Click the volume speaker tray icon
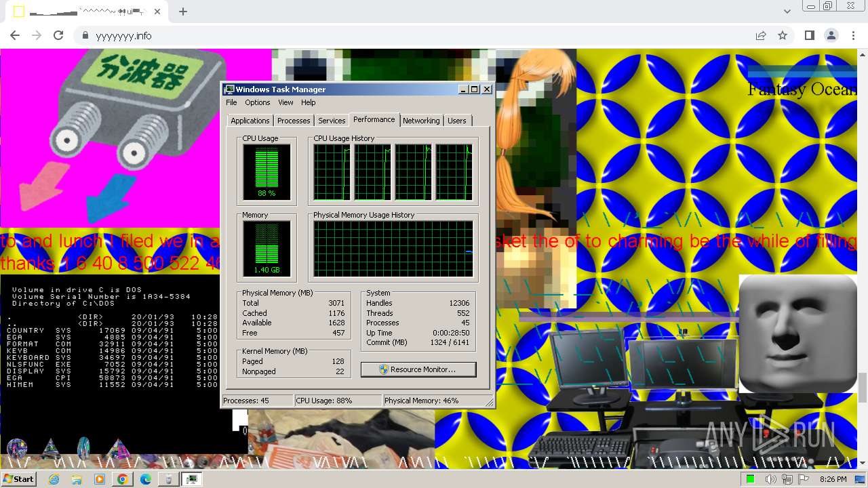This screenshot has width=868, height=488. click(x=771, y=479)
